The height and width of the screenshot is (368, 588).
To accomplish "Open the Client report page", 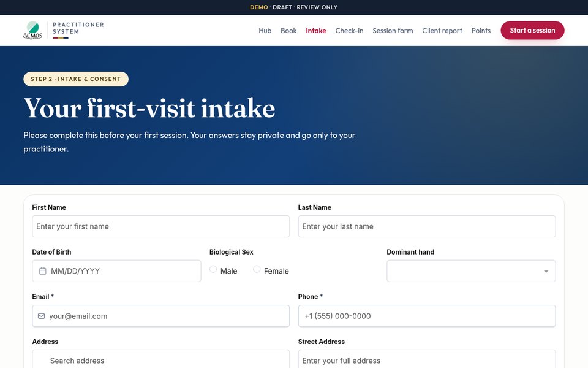I will (x=442, y=31).
